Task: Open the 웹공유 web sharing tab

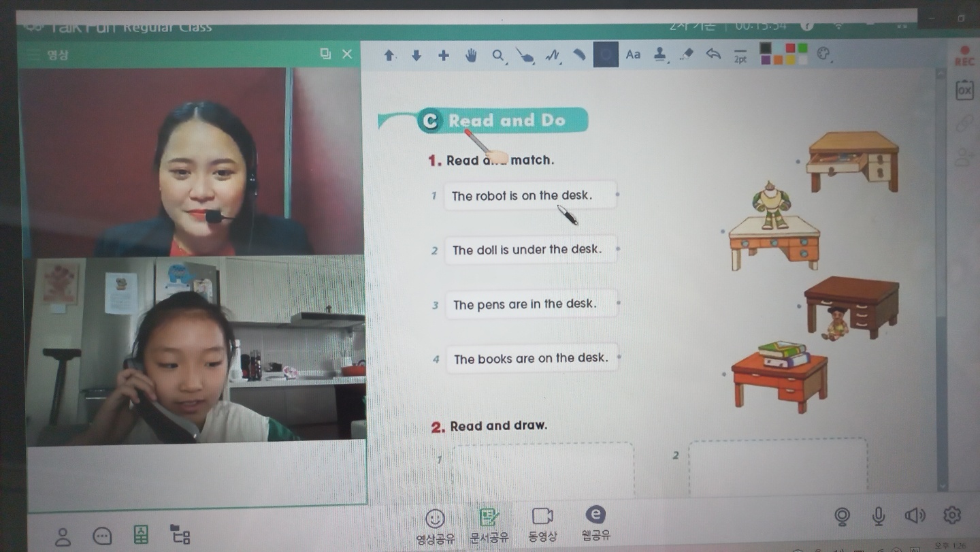Action: pos(595,523)
